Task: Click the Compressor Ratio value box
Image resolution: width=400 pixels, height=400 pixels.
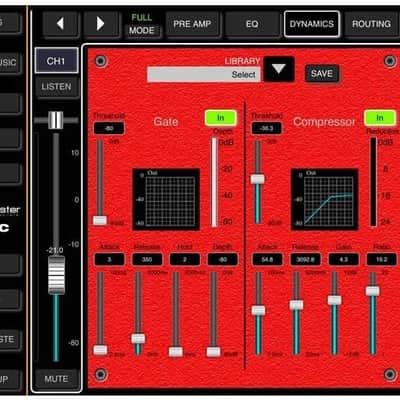Action: [381, 259]
